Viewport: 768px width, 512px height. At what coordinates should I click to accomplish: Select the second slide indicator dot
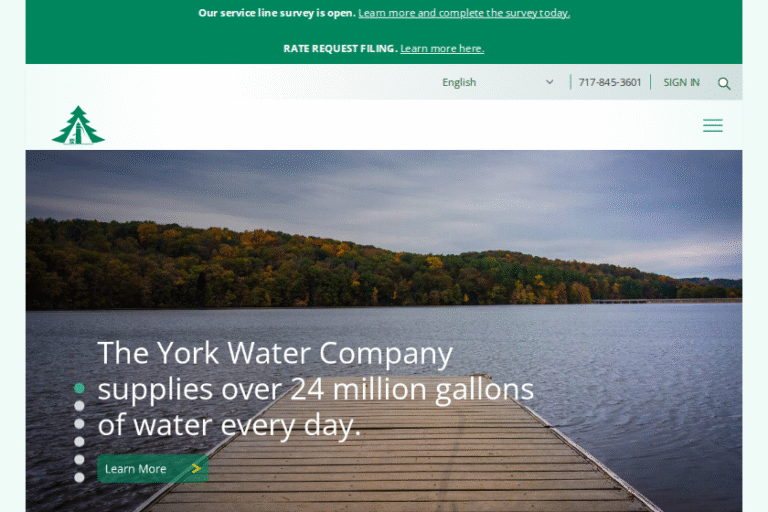pos(79,406)
